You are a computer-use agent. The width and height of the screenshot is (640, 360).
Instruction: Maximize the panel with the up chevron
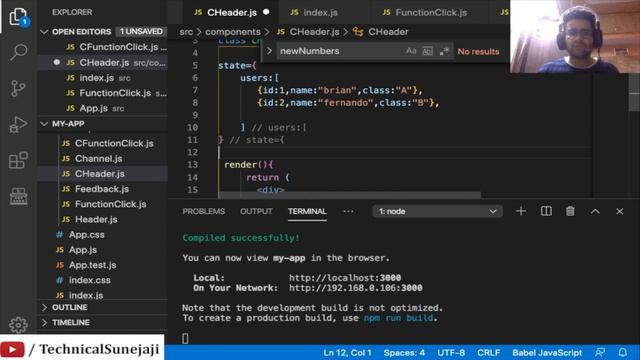click(x=595, y=211)
